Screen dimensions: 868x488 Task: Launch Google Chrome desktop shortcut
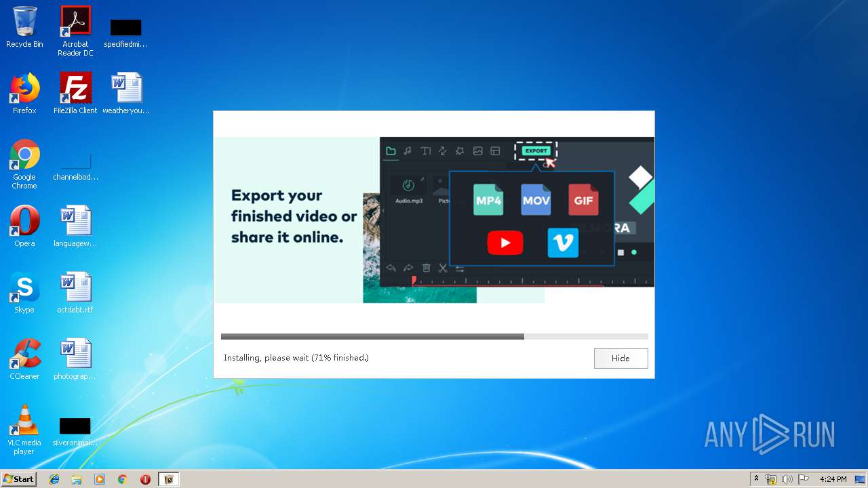[x=24, y=164]
